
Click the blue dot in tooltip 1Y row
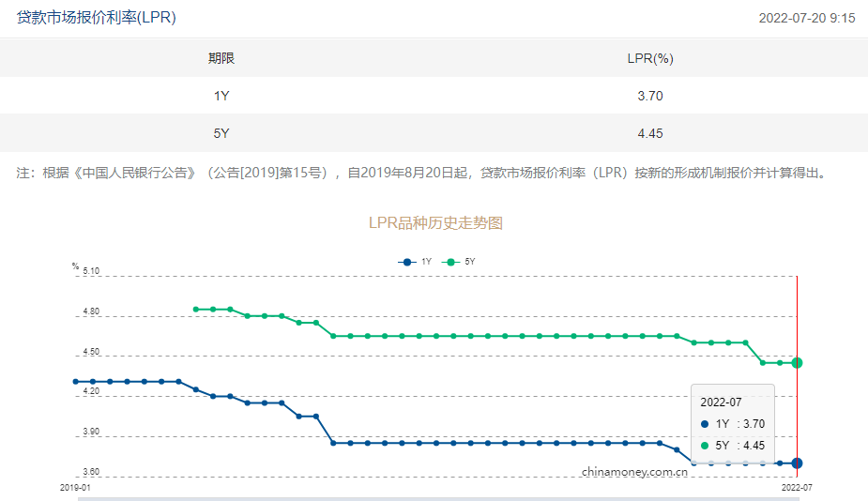[x=706, y=424]
